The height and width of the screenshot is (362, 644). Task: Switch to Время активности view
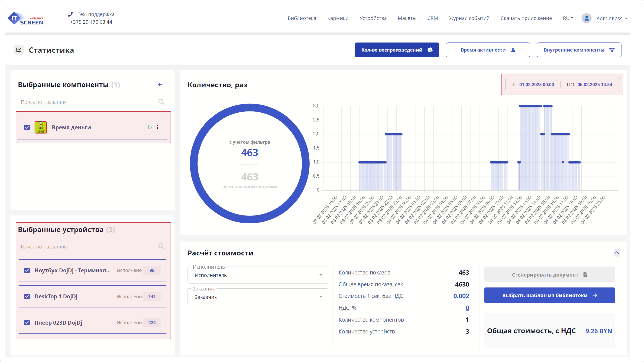(x=488, y=50)
